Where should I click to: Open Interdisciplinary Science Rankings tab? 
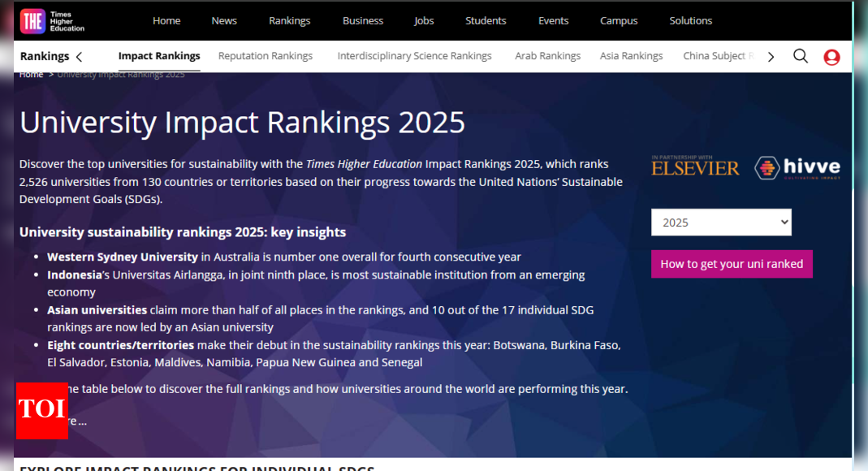[414, 56]
